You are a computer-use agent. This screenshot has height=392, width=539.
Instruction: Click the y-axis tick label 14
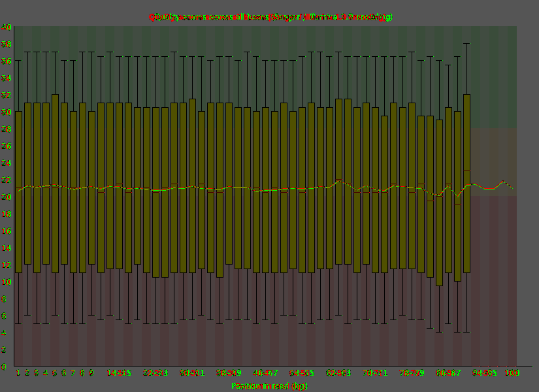(6, 248)
